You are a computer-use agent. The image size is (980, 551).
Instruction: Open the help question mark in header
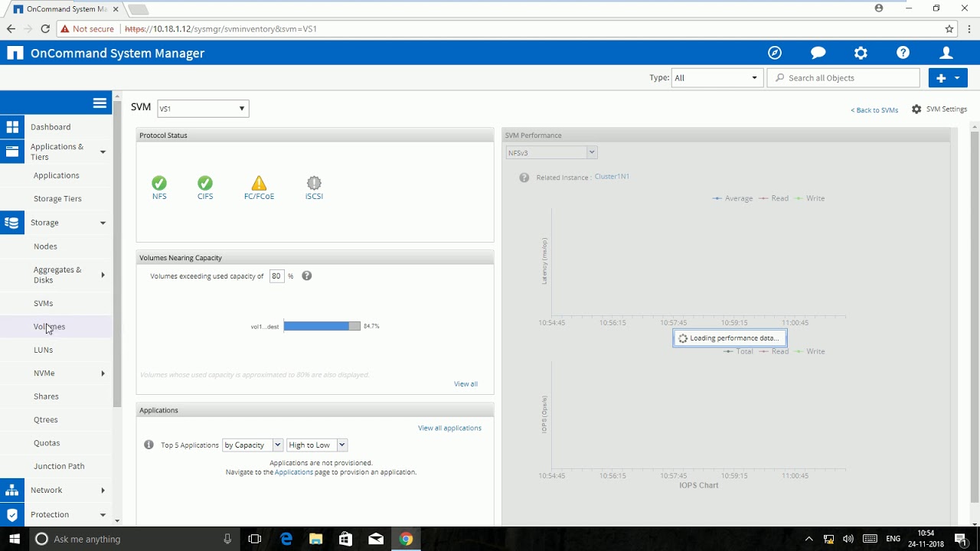[903, 53]
